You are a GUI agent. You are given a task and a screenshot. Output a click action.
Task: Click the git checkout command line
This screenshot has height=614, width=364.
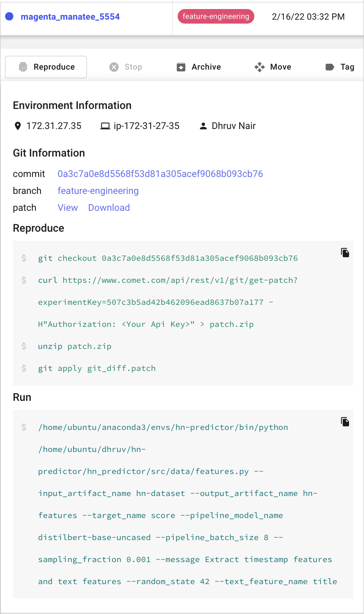click(x=167, y=258)
